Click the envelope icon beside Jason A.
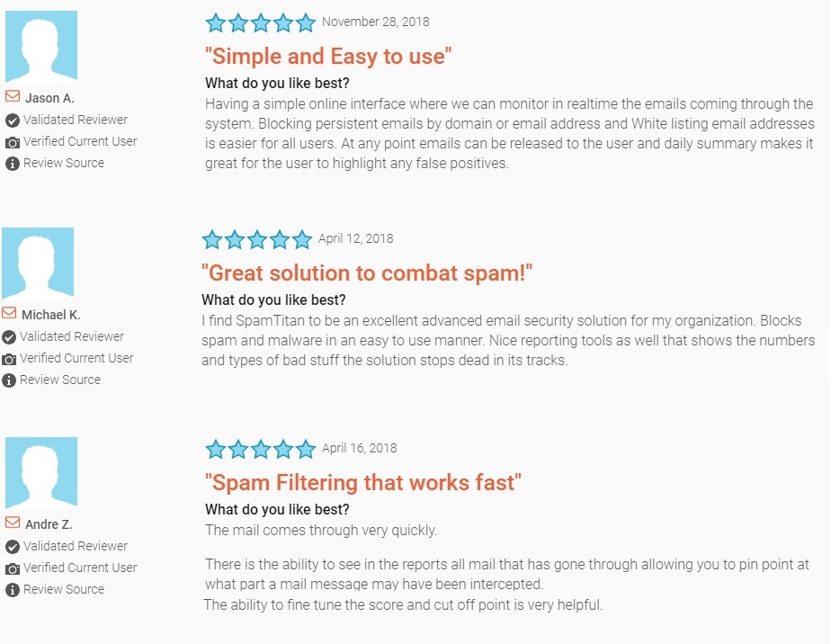Image resolution: width=831 pixels, height=644 pixels. (13, 96)
